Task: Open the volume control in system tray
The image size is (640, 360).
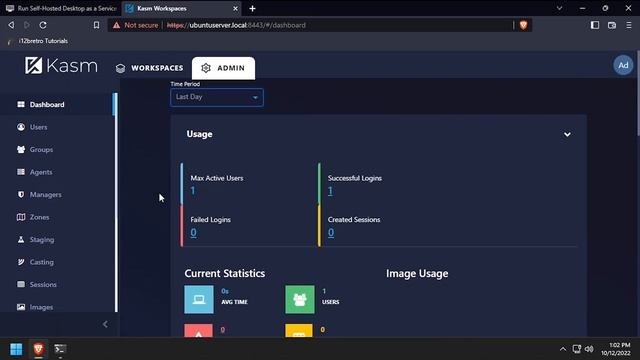Action: click(x=589, y=349)
